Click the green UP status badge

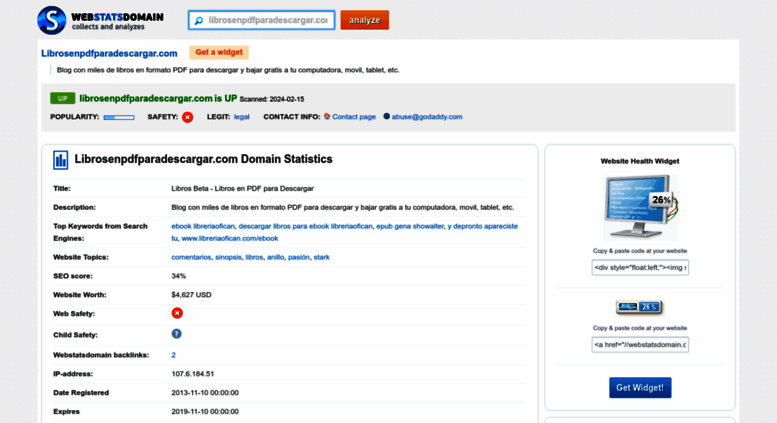(62, 99)
